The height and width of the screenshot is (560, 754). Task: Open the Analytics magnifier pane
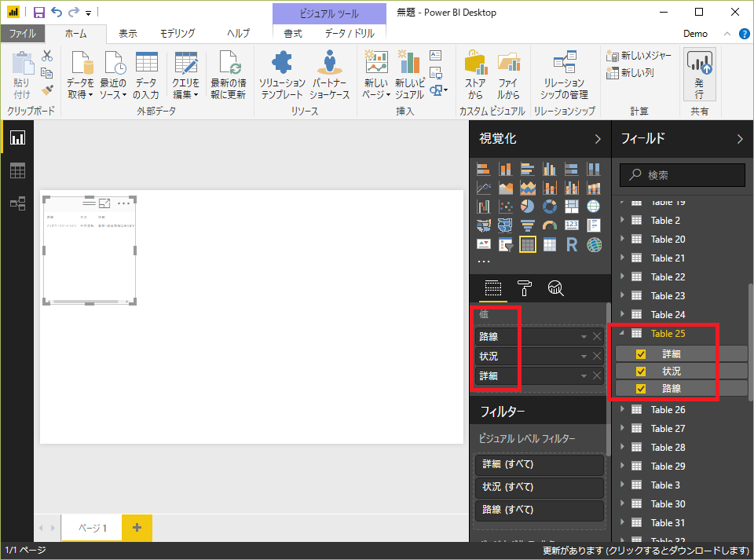pos(555,288)
